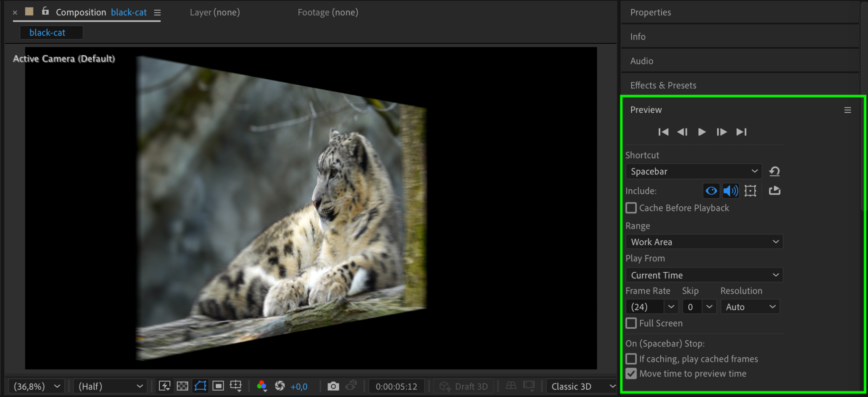Jump to the first frame in Preview
868x397 pixels.
point(663,132)
